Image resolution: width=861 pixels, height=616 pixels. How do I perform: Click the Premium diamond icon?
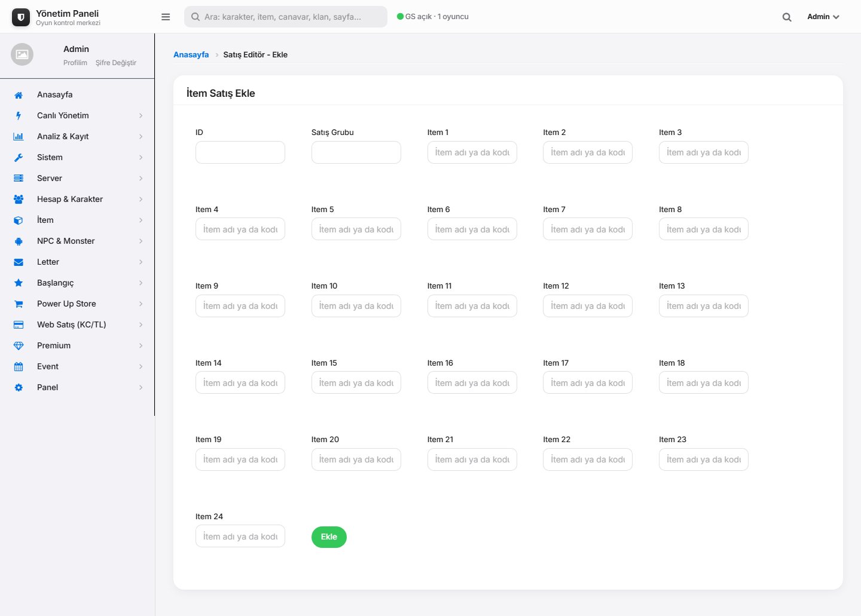(x=19, y=346)
